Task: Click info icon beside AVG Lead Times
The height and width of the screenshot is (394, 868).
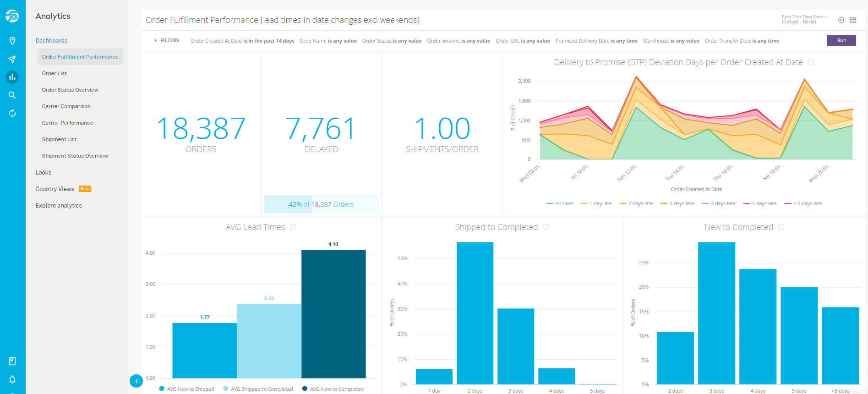Action: click(x=293, y=227)
